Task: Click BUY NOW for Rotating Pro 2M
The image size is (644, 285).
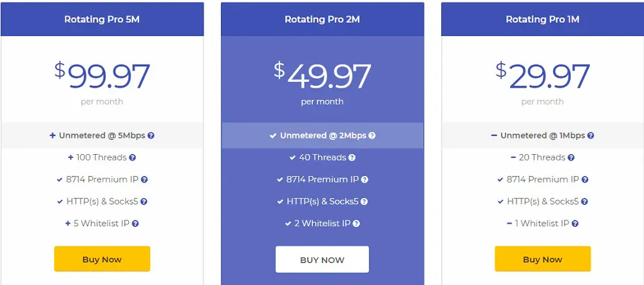Action: coord(323,259)
